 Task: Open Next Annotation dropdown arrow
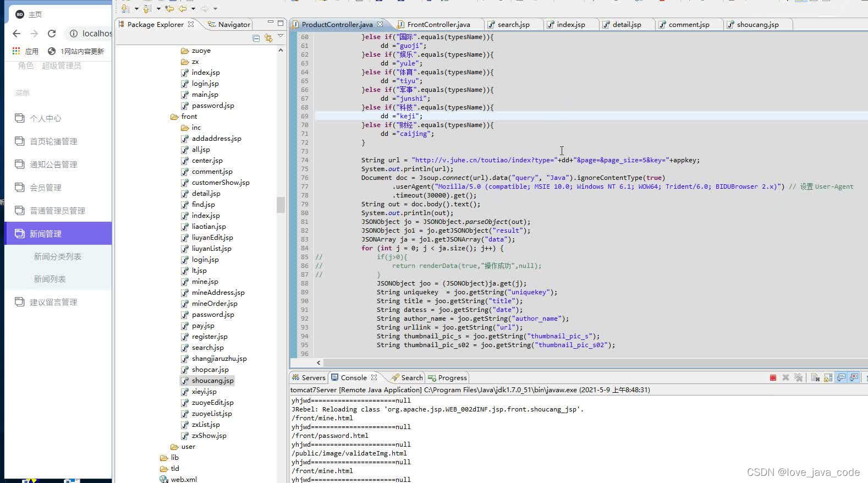136,9
